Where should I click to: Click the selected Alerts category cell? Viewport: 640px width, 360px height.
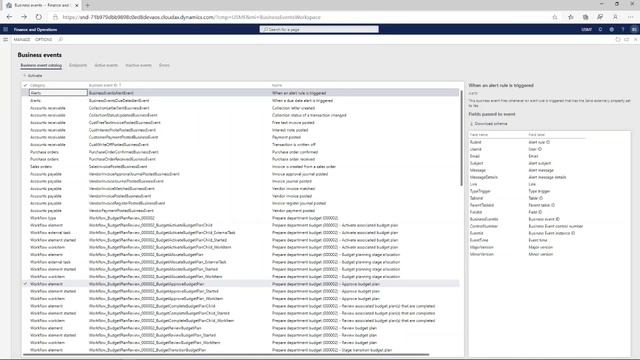pyautogui.click(x=58, y=93)
